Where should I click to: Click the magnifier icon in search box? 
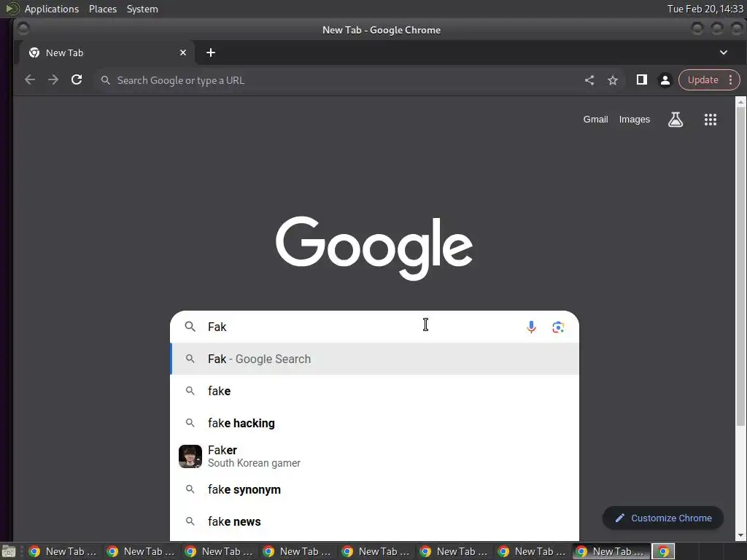tap(190, 327)
